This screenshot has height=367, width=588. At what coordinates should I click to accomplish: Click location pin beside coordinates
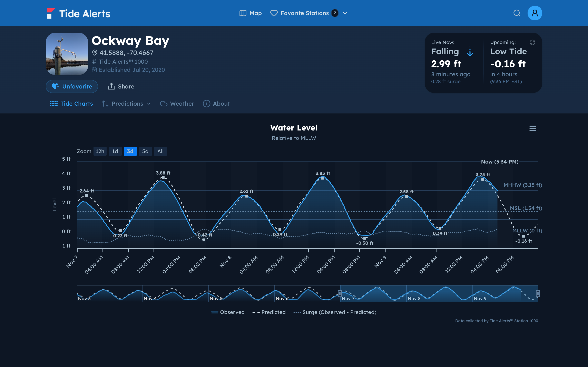[95, 53]
